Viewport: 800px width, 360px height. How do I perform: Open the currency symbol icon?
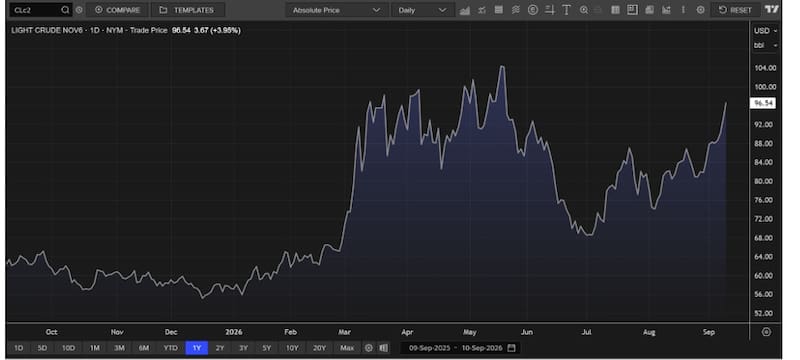tap(533, 10)
